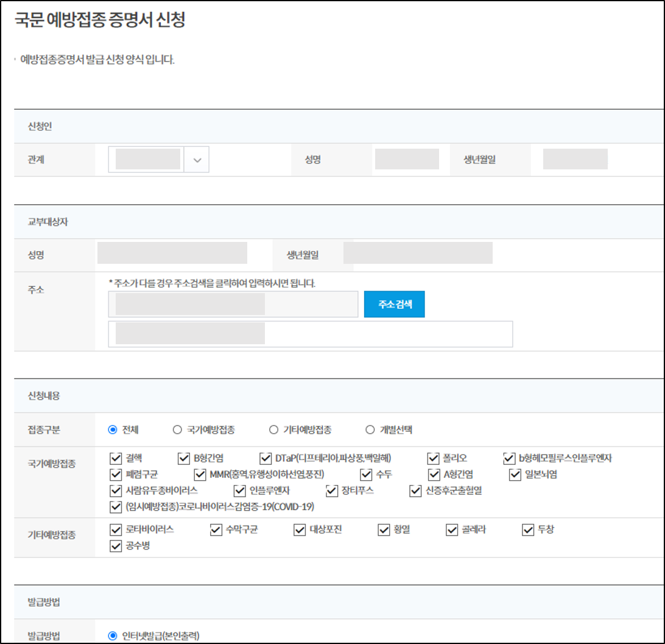Select the 개별선택 radio button
The height and width of the screenshot is (644, 665).
point(370,429)
